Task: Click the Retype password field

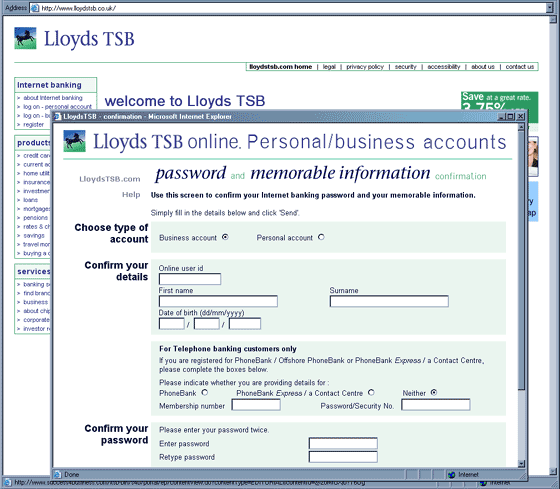Action: tap(343, 457)
